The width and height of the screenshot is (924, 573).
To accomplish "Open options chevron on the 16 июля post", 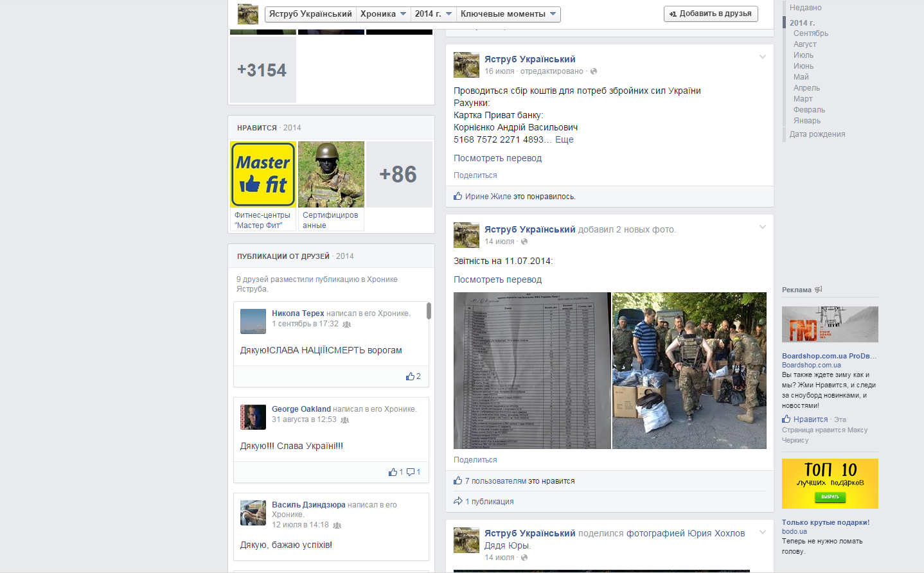I will pyautogui.click(x=763, y=57).
